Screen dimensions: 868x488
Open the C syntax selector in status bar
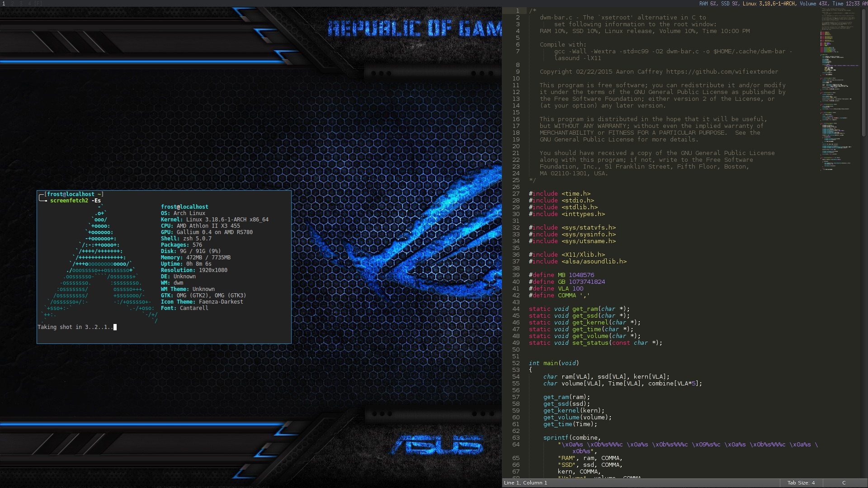click(x=843, y=483)
